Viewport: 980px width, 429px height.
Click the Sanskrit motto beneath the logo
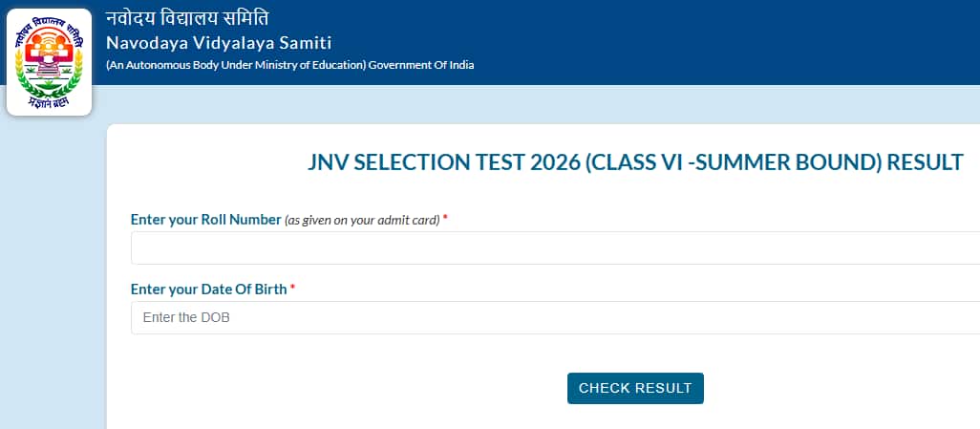[49, 99]
